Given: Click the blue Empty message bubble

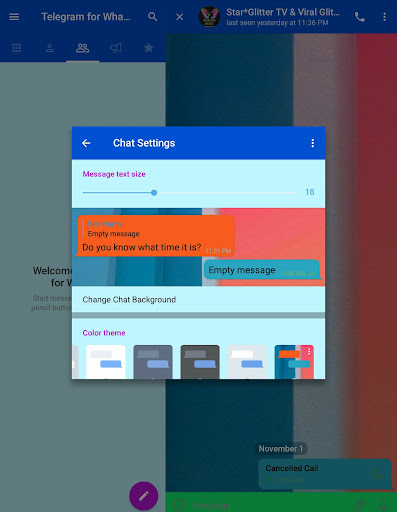Looking at the screenshot, I should 262,270.
